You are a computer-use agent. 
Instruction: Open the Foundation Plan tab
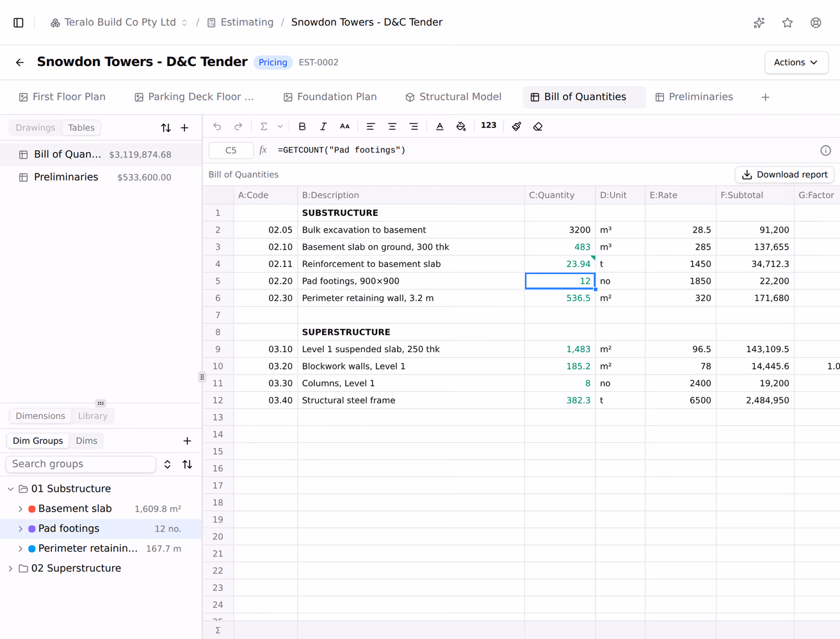pyautogui.click(x=330, y=97)
